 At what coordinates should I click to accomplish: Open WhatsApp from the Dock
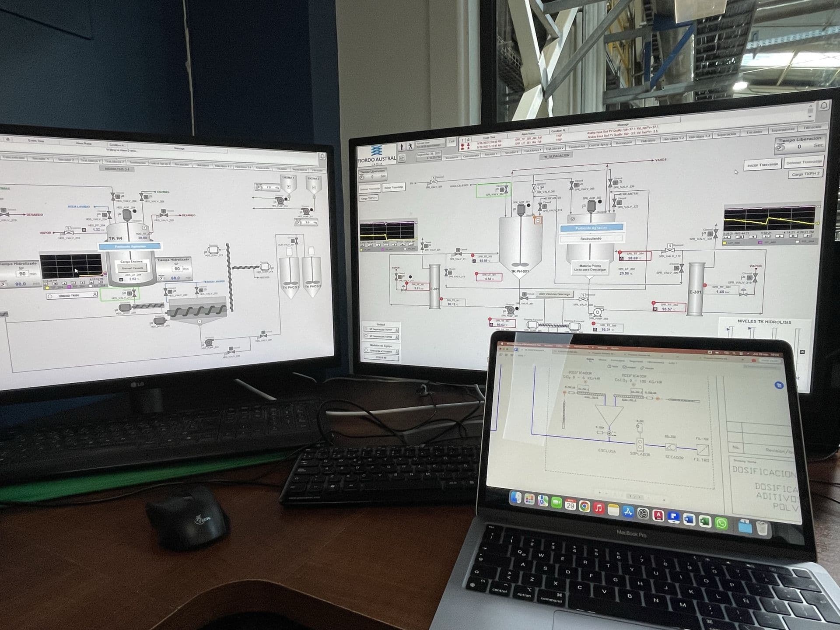click(x=721, y=524)
